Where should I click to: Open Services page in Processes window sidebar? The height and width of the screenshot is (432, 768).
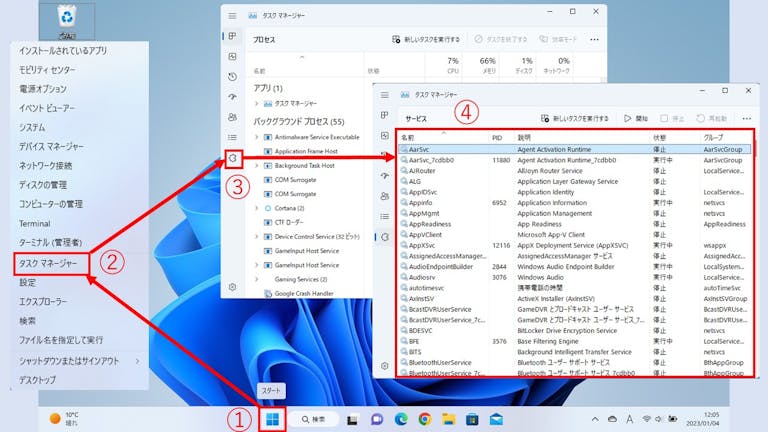click(233, 158)
